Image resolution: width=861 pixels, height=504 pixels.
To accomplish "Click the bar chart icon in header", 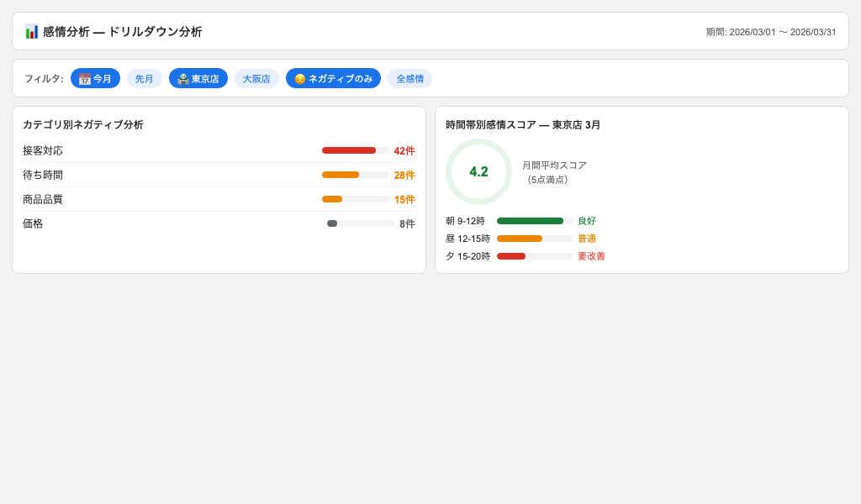I will 32,32.
